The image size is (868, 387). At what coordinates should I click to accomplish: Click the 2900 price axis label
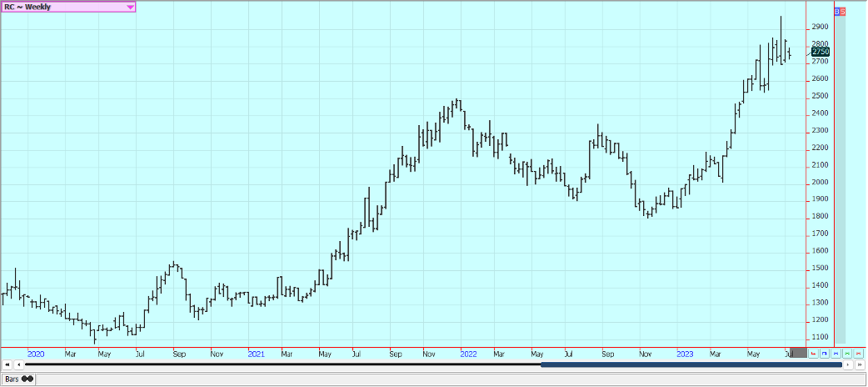[821, 28]
